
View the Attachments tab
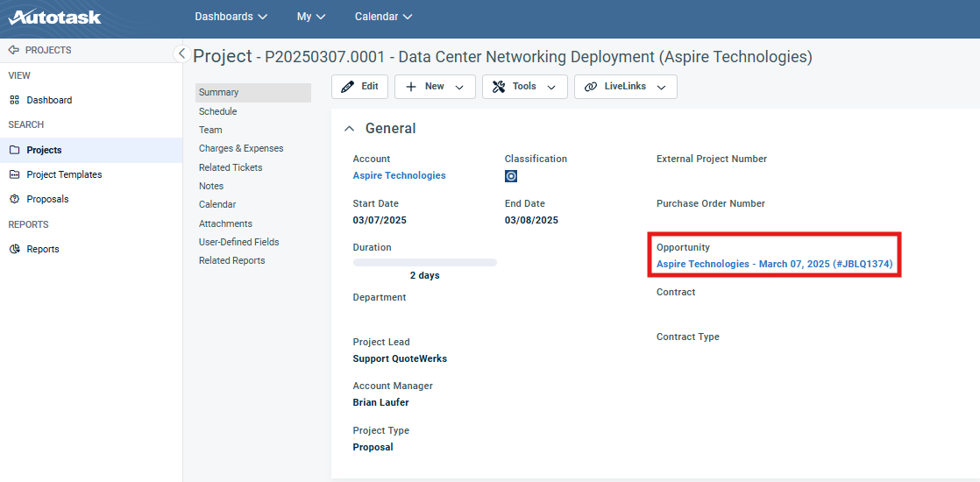225,223
